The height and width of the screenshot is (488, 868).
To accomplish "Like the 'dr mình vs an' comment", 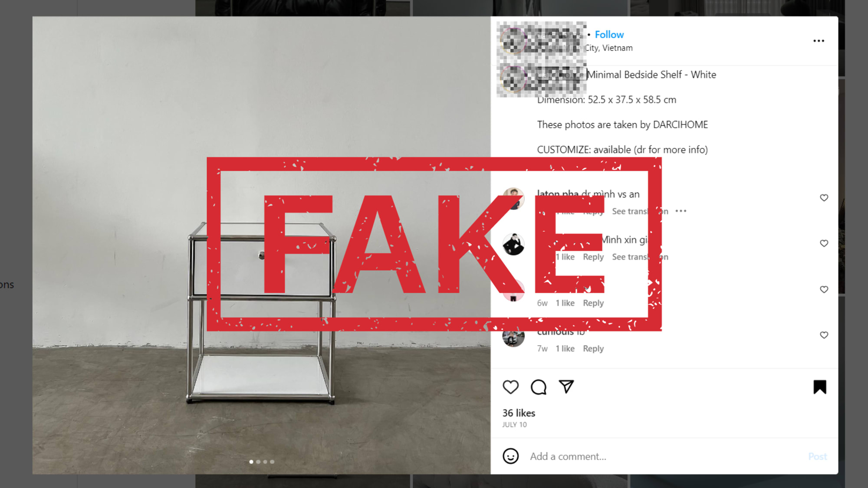I will coord(824,198).
